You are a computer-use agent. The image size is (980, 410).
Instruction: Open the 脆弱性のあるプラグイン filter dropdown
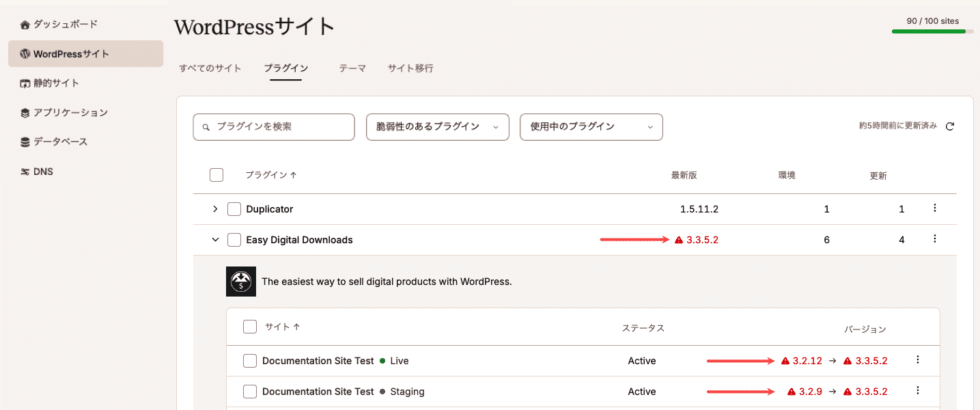tap(438, 127)
